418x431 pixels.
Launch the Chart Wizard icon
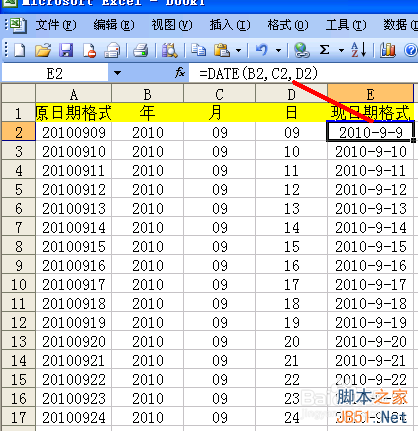pyautogui.click(x=388, y=50)
